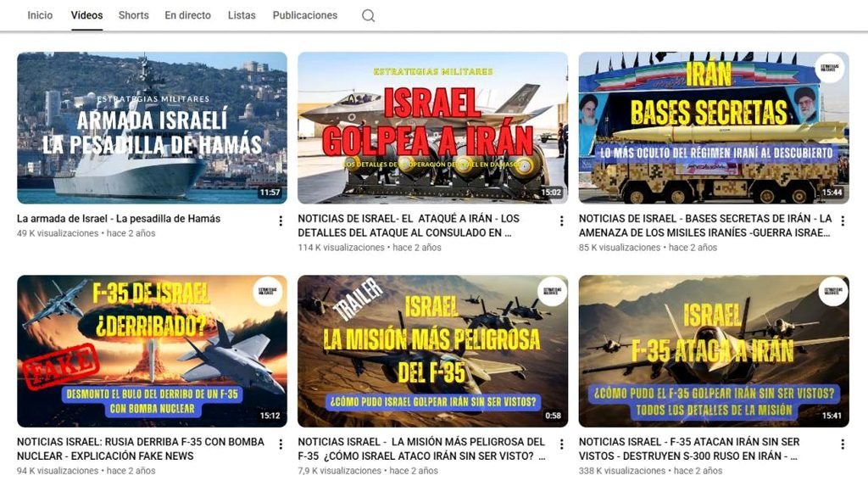
Task: Go to the Shorts tab
Action: 133,15
